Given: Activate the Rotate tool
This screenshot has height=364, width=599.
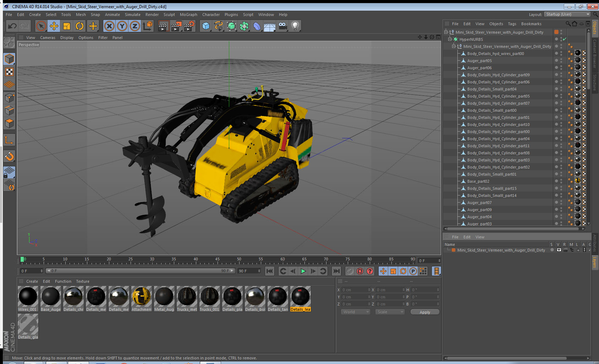Looking at the screenshot, I should click(79, 26).
